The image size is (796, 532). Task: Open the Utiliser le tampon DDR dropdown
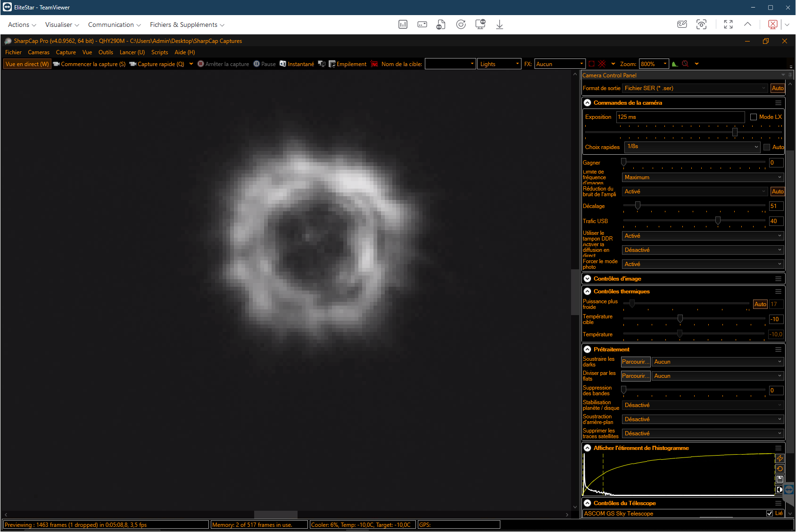pyautogui.click(x=703, y=236)
